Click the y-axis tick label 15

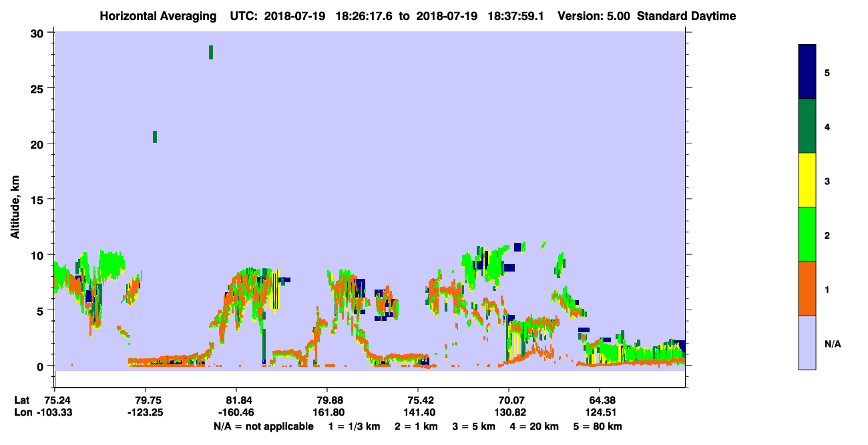tap(39, 199)
